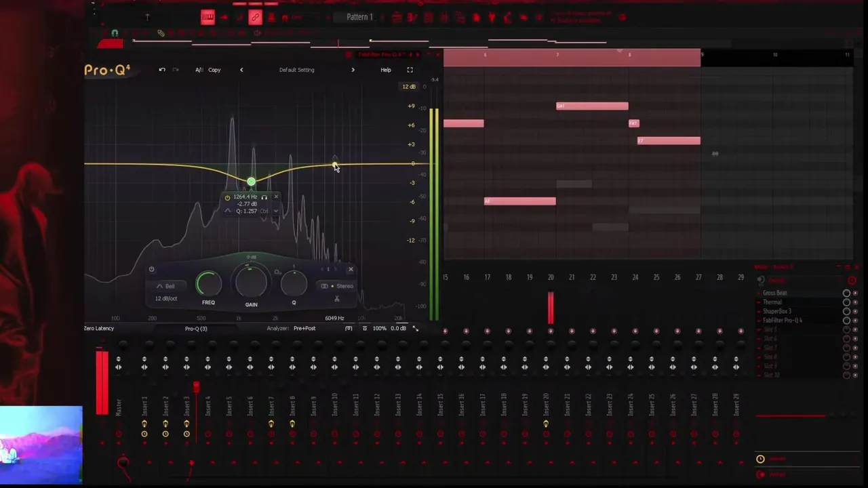Undo the last Pro-Q 4 edit
The image size is (868, 488).
[x=162, y=70]
